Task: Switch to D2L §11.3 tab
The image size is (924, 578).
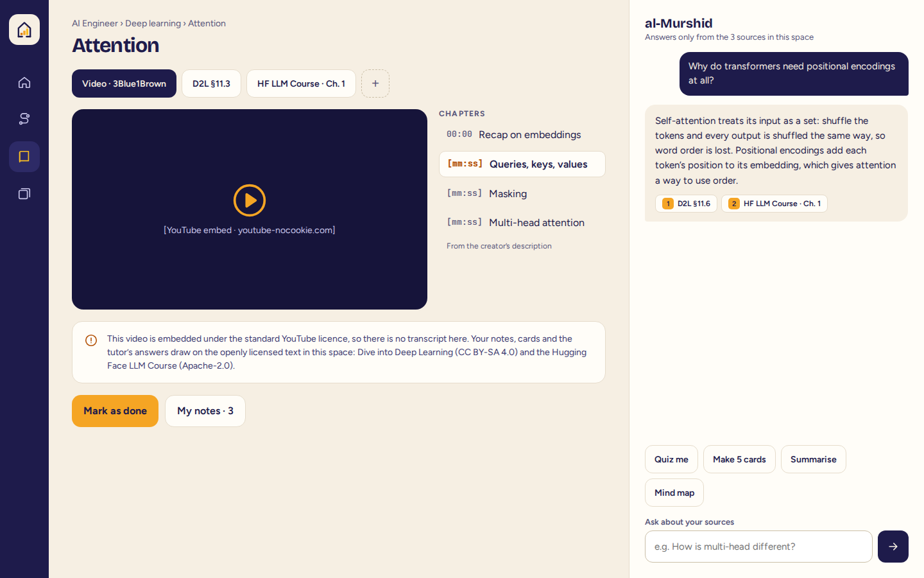Action: coord(211,83)
